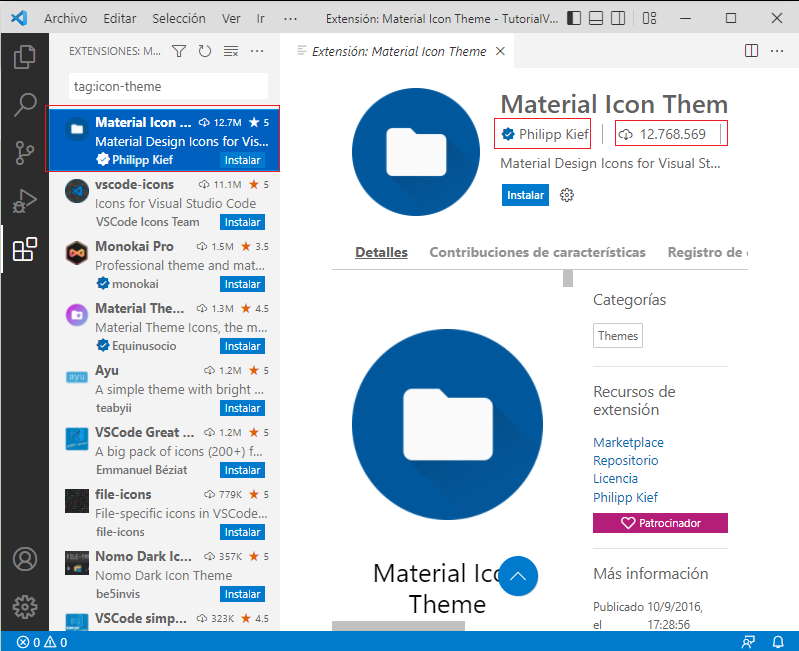
Task: Open the Search view in activity bar
Action: pyautogui.click(x=24, y=104)
